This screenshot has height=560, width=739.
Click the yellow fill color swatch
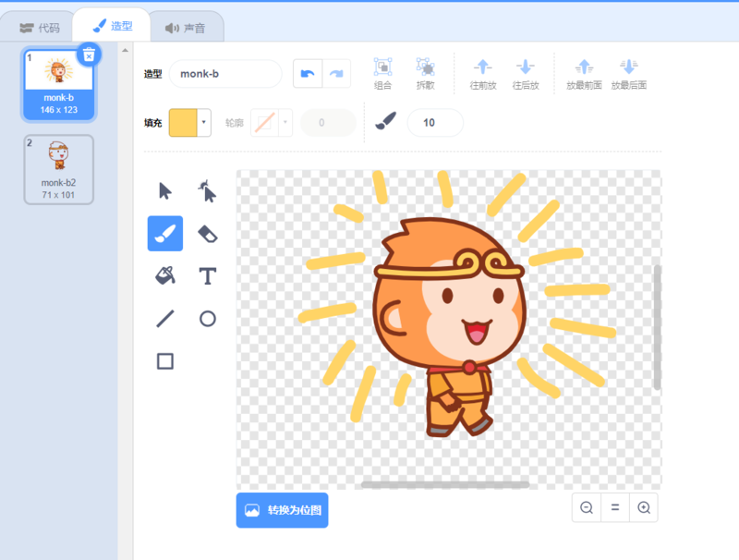[183, 123]
